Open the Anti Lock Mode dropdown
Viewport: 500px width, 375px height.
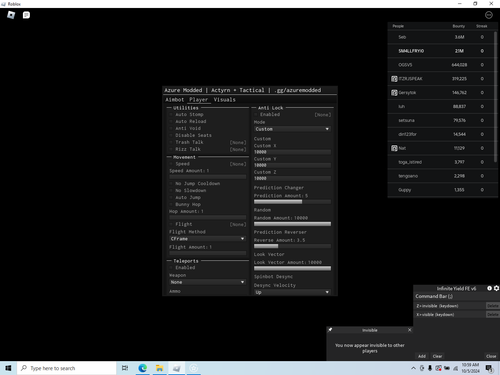point(292,129)
